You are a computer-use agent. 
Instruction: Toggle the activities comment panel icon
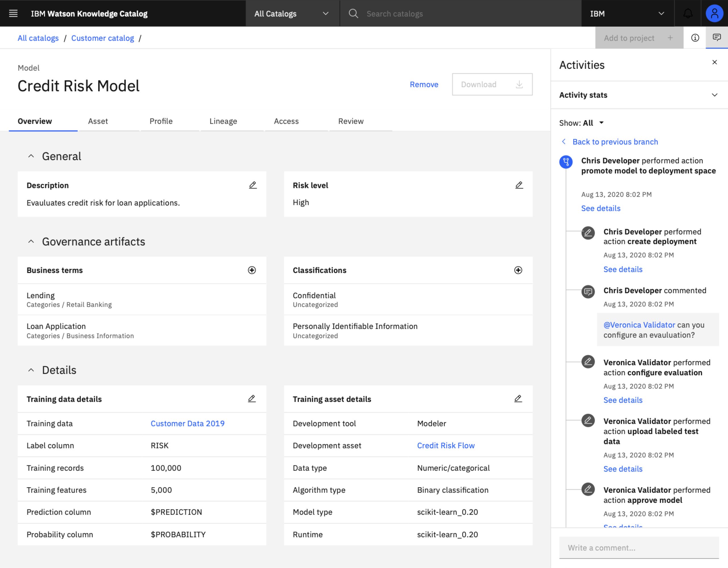coord(717,38)
